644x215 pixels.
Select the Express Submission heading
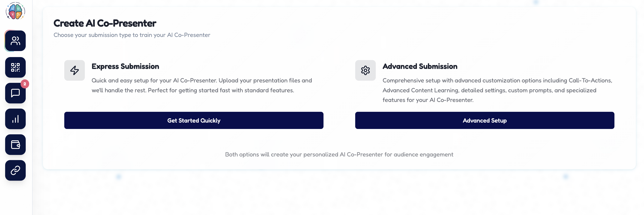click(x=125, y=66)
